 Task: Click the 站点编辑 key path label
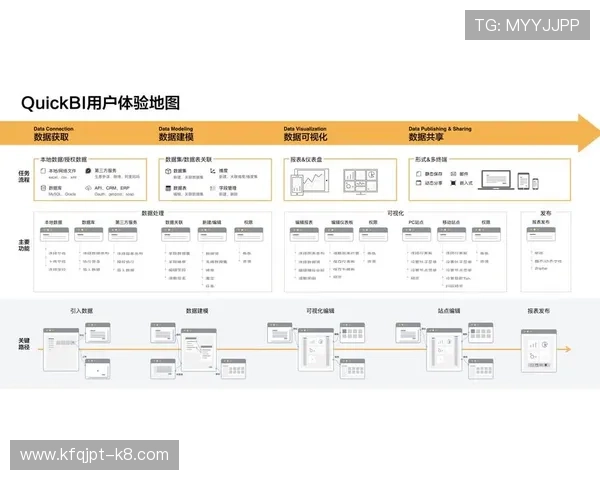(x=449, y=311)
